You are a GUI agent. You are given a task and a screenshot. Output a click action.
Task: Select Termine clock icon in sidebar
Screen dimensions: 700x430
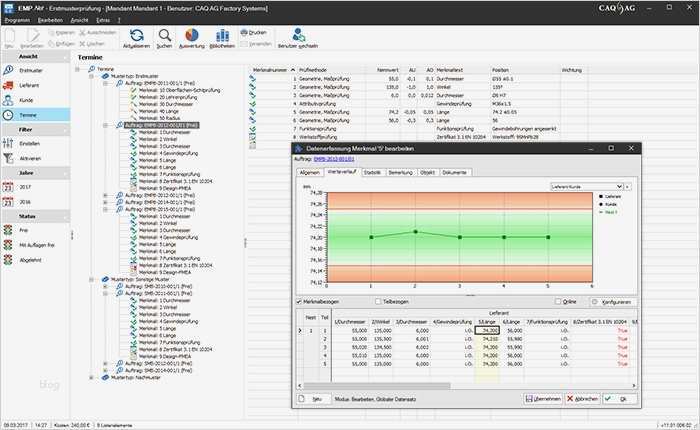(8, 115)
